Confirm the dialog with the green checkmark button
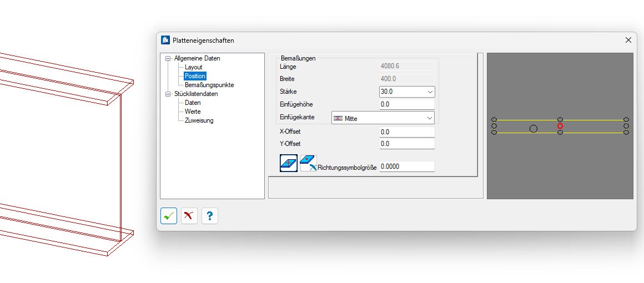Screen dimensions: 644x283 click(x=169, y=216)
